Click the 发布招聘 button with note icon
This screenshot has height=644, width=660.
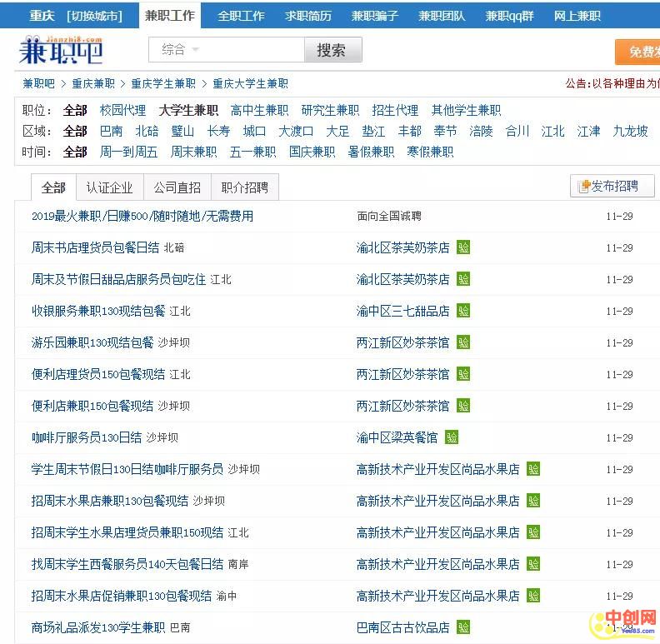(612, 187)
